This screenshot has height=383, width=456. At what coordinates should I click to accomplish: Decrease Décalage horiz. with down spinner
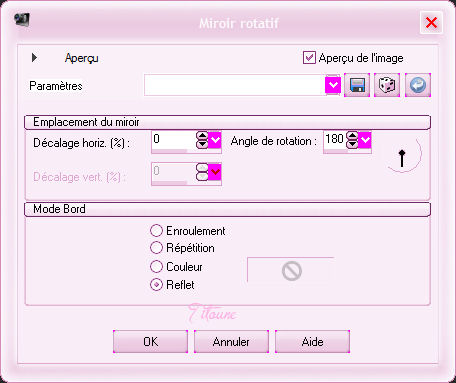coord(202,144)
